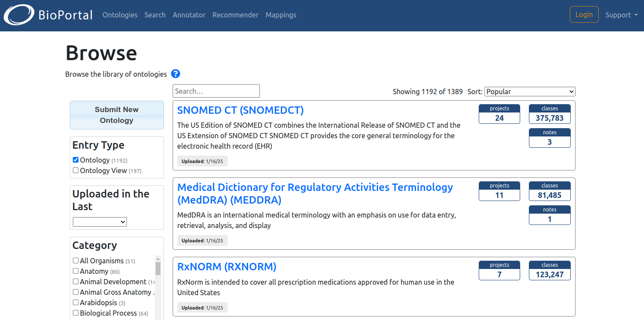Click the blue help question mark icon
644x320 pixels.
[175, 74]
